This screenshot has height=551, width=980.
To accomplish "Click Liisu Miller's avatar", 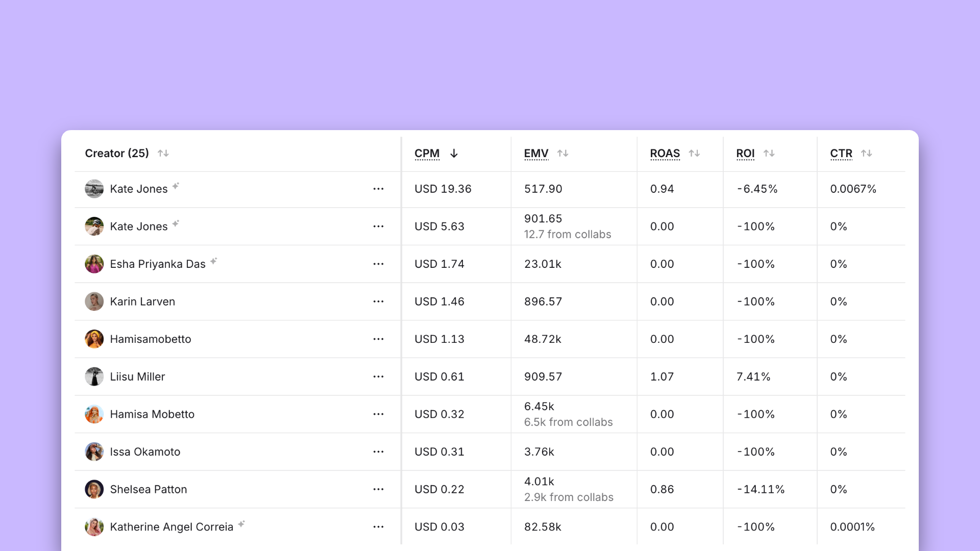I will (94, 377).
